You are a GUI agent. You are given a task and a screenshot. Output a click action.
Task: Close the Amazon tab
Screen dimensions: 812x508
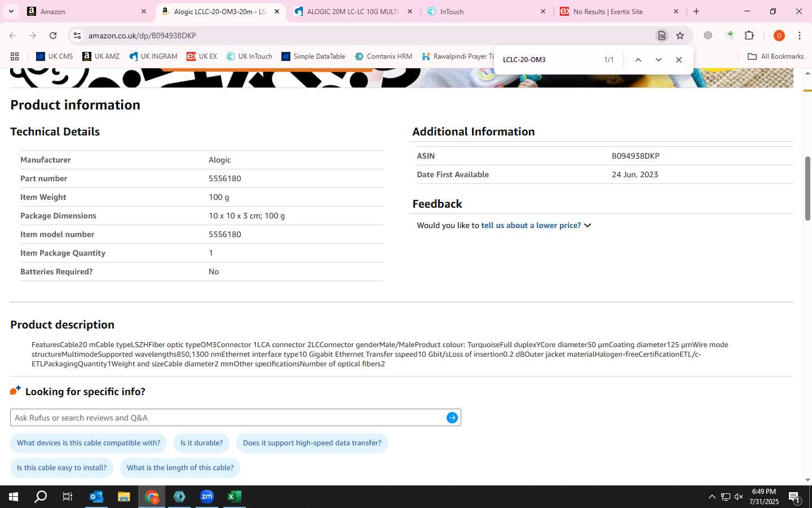point(144,11)
